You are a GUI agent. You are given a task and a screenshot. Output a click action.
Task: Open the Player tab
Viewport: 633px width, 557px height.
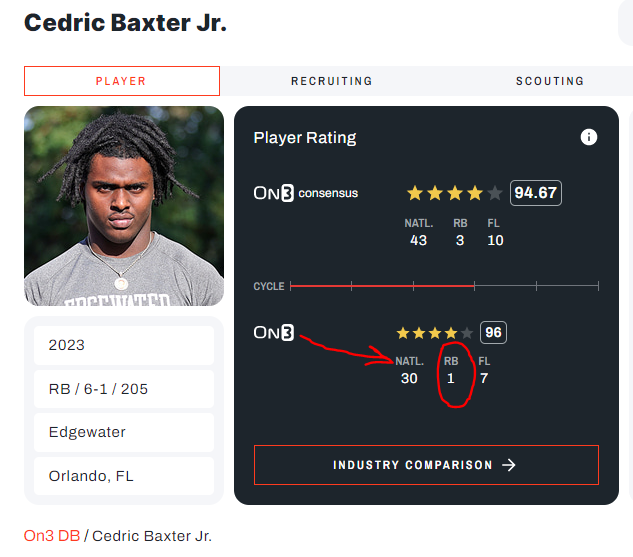[122, 81]
